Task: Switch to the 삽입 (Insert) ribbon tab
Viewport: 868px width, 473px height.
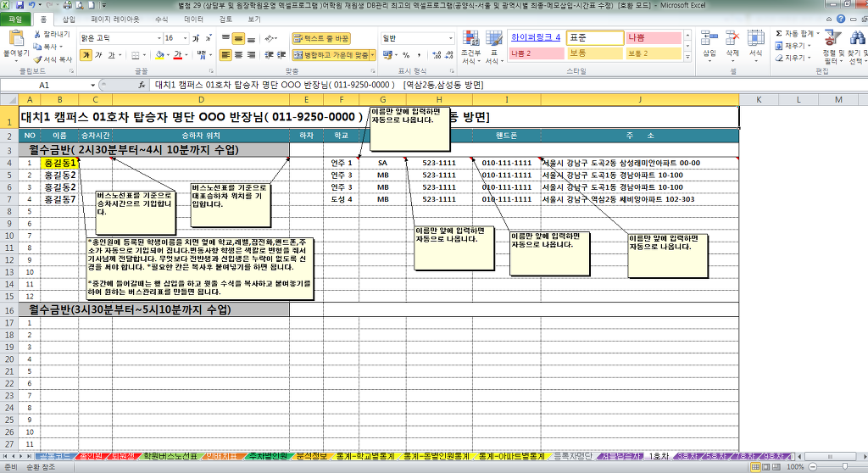Action: click(x=69, y=18)
